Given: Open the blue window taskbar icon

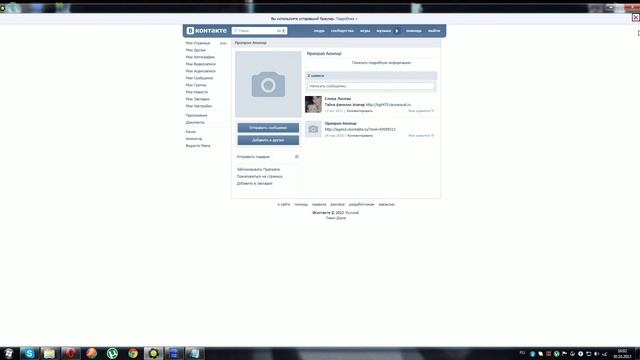Looking at the screenshot, I should tap(174, 353).
